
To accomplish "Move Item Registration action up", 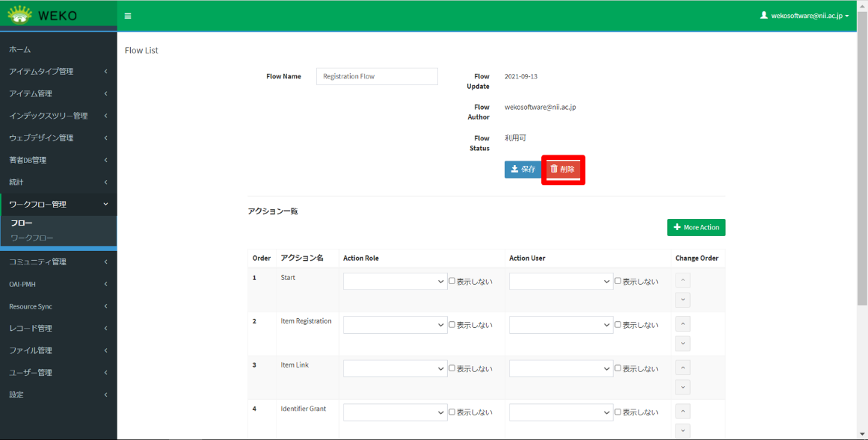I will coord(683,324).
